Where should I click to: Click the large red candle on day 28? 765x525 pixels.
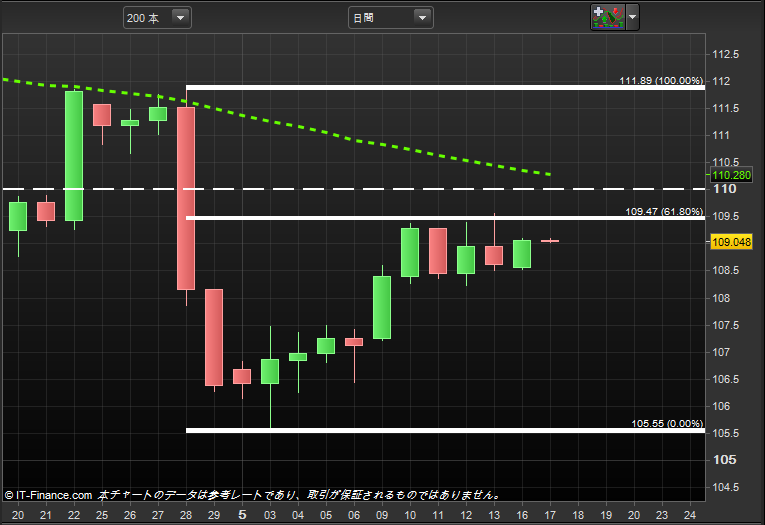click(x=186, y=198)
